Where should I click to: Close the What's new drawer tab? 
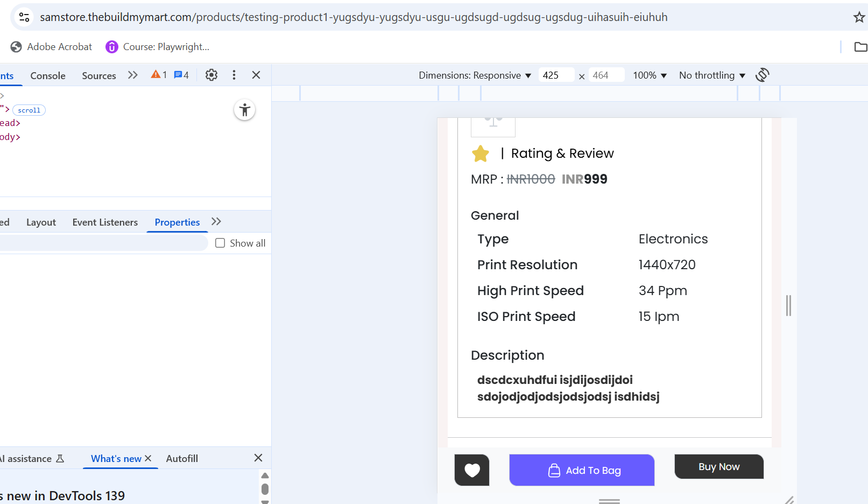pyautogui.click(x=148, y=458)
